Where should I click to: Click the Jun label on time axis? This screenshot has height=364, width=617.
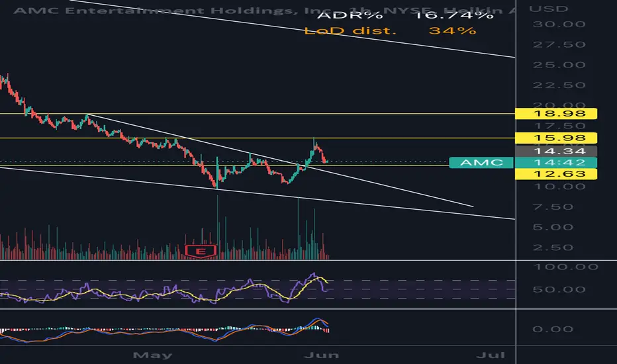pos(322,355)
